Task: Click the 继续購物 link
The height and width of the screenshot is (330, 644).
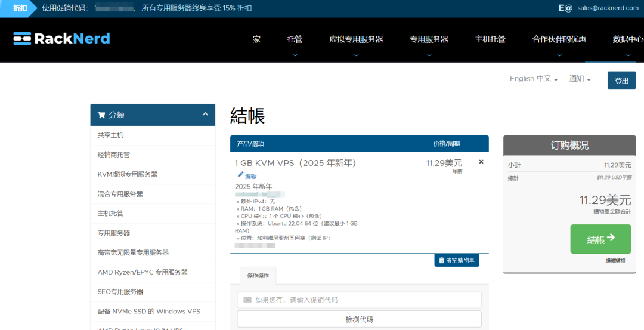Action: pyautogui.click(x=615, y=261)
